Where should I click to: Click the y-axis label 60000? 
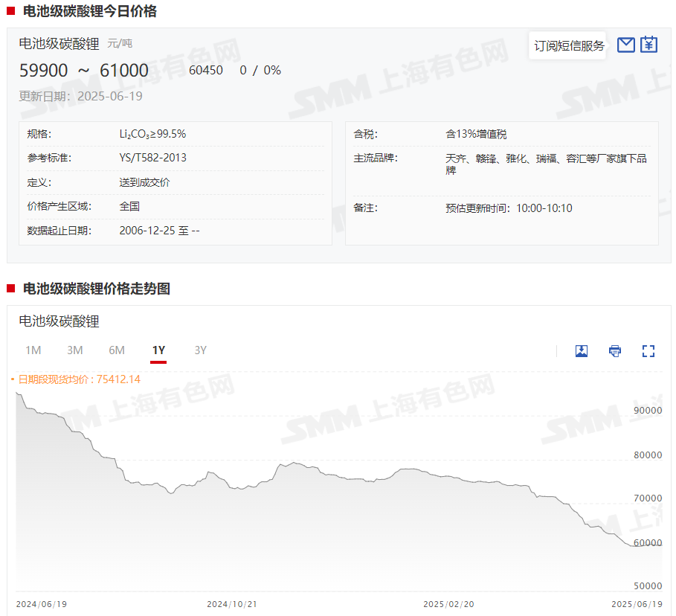coord(648,542)
